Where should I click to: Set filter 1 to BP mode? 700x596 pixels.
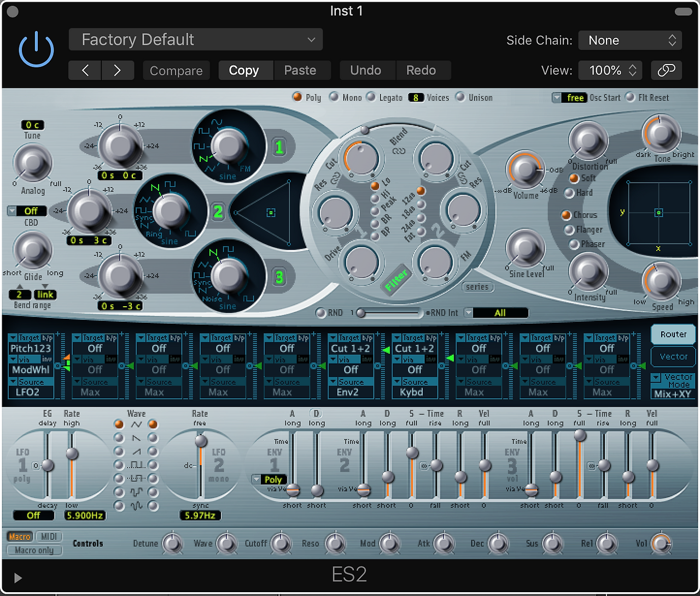pos(375,236)
